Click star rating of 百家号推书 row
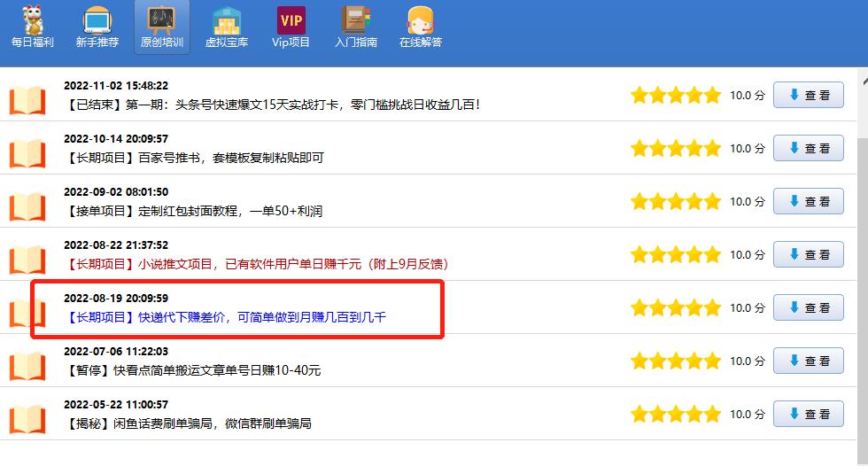The width and height of the screenshot is (868, 466). (x=675, y=148)
